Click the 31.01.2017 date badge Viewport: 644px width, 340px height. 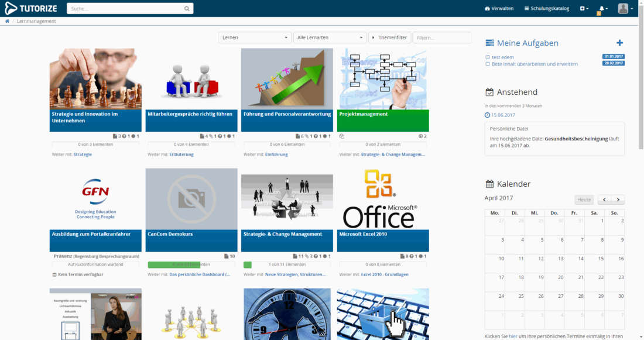point(614,57)
